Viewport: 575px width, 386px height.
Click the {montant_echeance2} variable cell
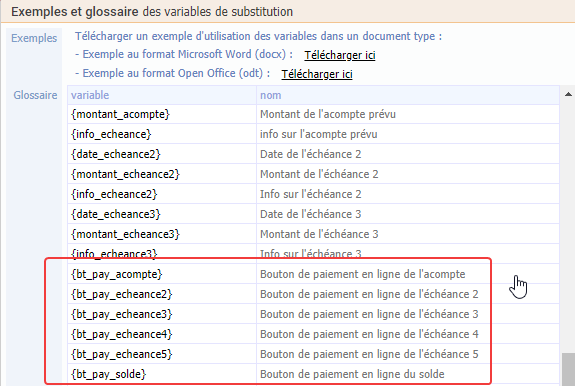click(162, 174)
